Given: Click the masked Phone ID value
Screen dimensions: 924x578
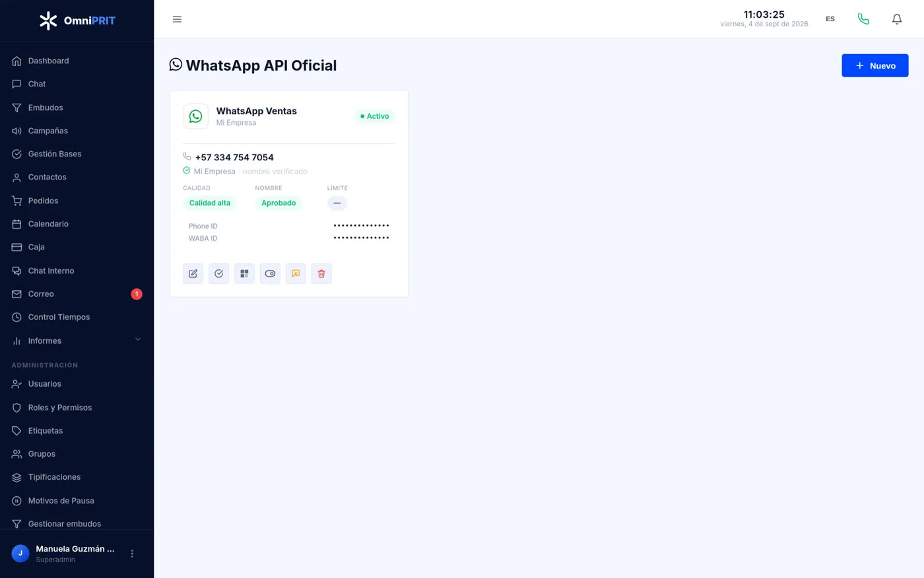Looking at the screenshot, I should [361, 226].
